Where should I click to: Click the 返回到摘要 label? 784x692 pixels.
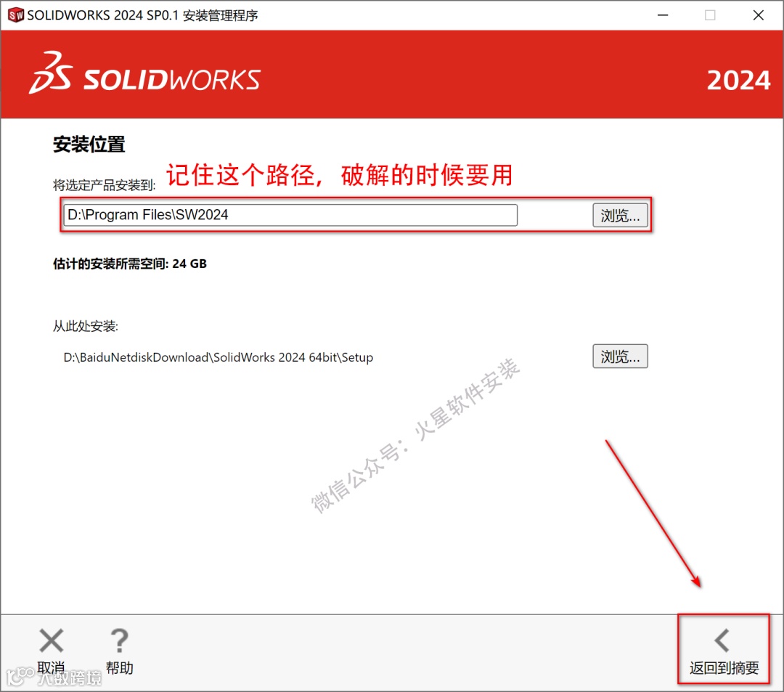pyautogui.click(x=724, y=668)
